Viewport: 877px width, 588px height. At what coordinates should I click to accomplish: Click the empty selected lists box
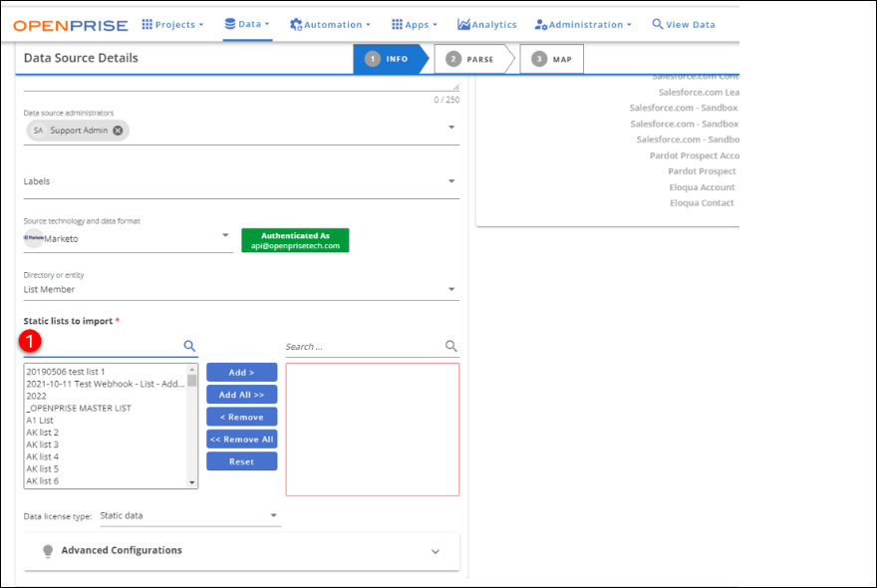pyautogui.click(x=373, y=430)
